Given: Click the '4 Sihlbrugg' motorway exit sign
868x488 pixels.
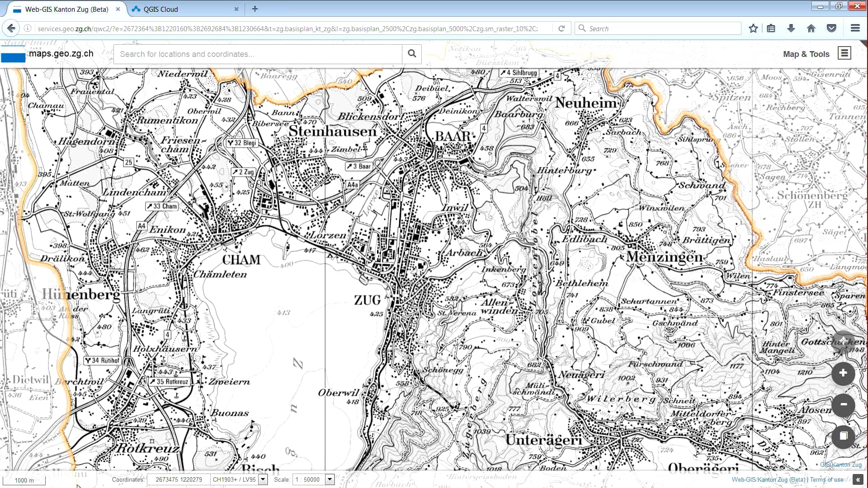Looking at the screenshot, I should 519,73.
